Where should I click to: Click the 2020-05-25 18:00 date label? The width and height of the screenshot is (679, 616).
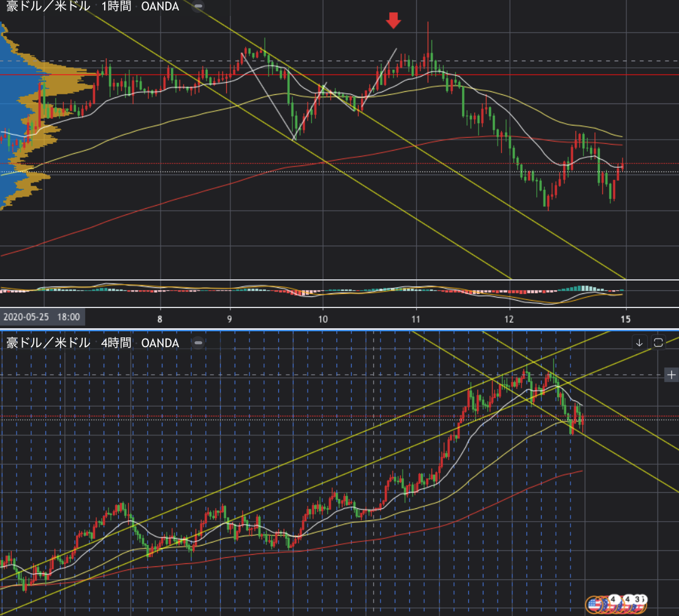pos(42,317)
